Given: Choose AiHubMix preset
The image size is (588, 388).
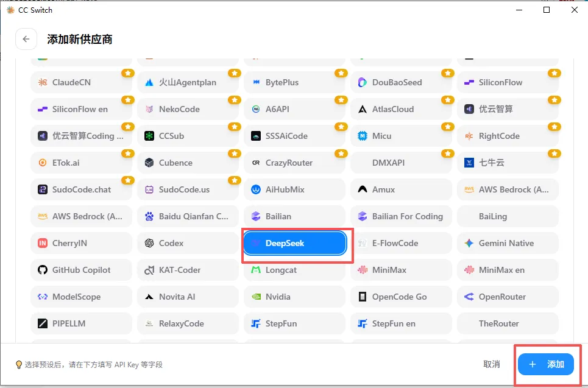Looking at the screenshot, I should point(294,189).
